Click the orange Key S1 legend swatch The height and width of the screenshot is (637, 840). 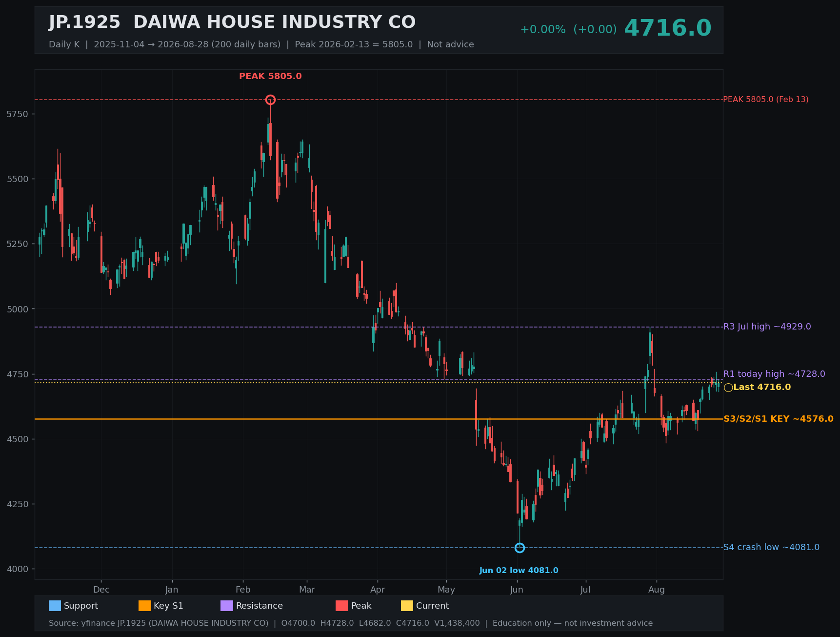[145, 606]
